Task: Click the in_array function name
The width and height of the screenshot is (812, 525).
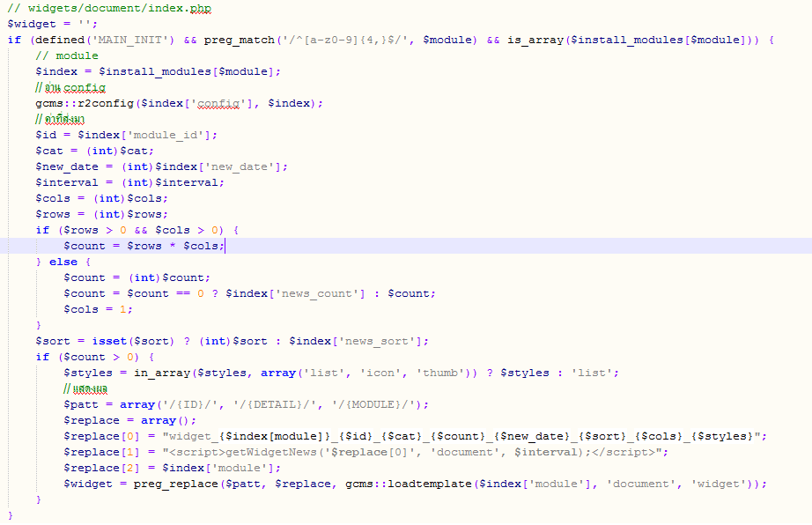Action: click(161, 373)
